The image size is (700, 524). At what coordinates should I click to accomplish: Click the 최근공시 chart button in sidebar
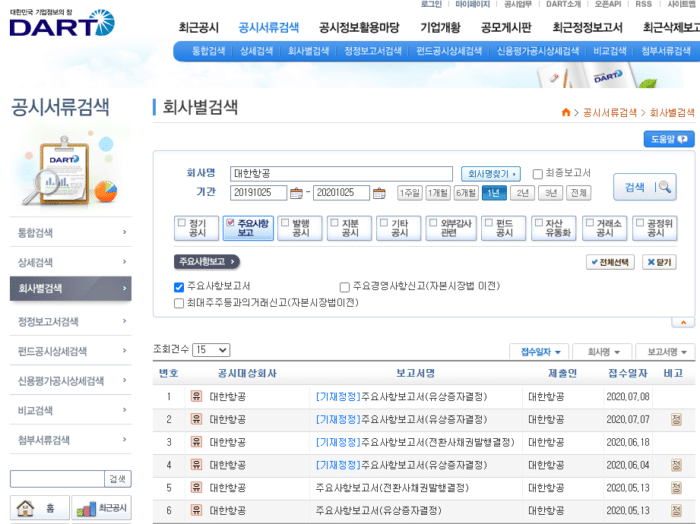(x=102, y=508)
